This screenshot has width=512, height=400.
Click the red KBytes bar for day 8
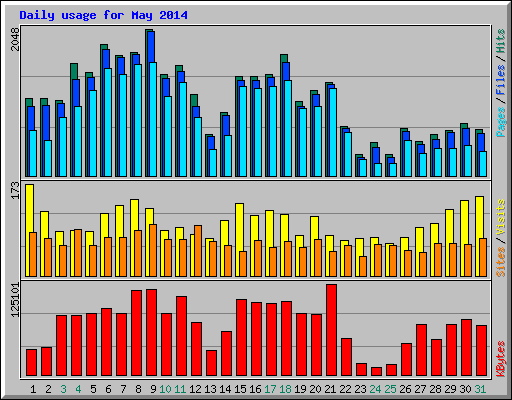[136, 333]
